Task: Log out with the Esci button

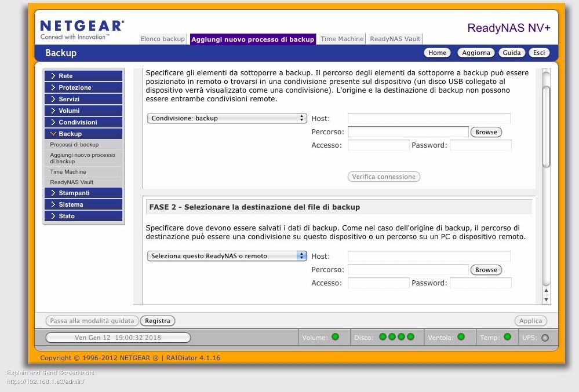Action: [539, 53]
